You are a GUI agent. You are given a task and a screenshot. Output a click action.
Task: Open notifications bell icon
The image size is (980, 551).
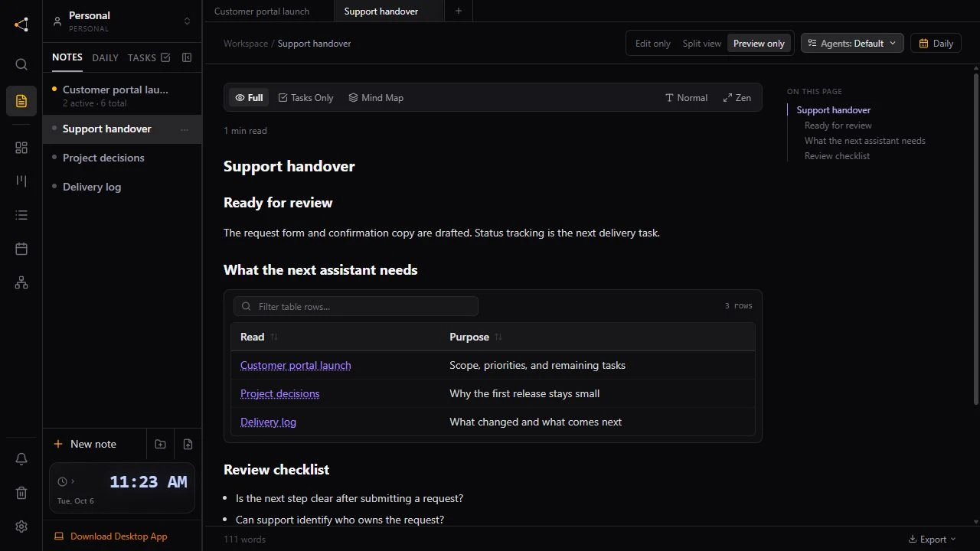[x=21, y=459]
